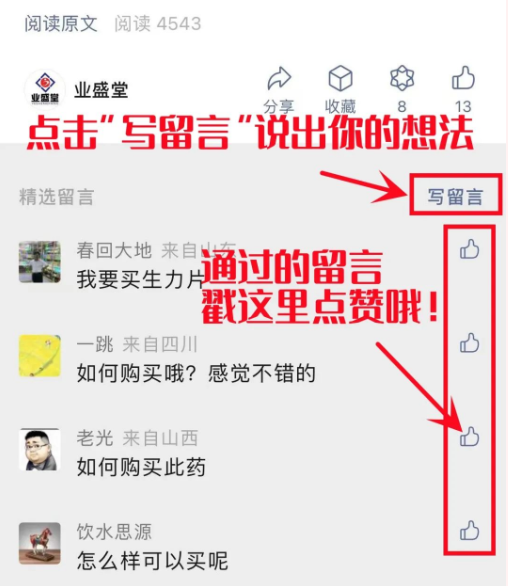Select the comment 如何购买哦？感觉不错的

196,373
